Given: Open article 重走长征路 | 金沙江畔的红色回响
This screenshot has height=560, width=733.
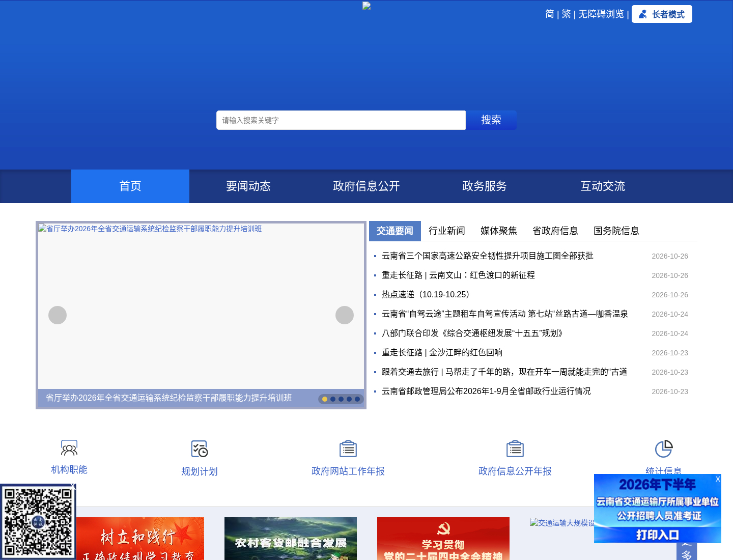Looking at the screenshot, I should click(442, 353).
